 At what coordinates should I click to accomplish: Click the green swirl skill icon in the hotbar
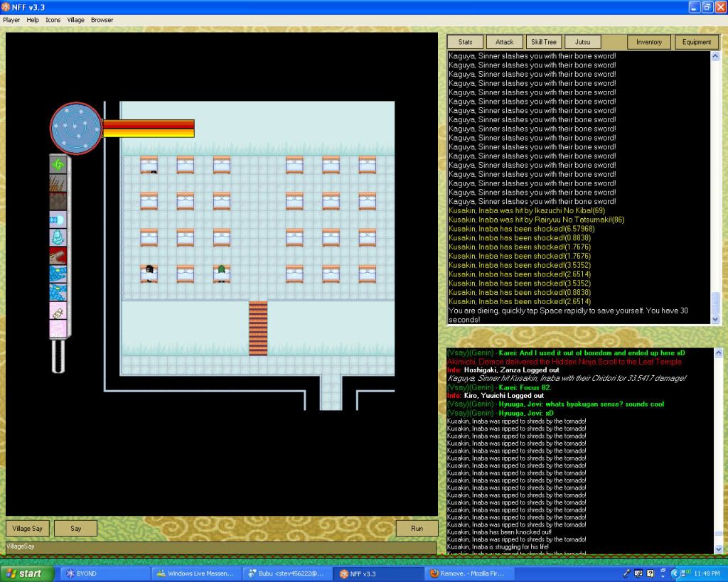(x=58, y=164)
